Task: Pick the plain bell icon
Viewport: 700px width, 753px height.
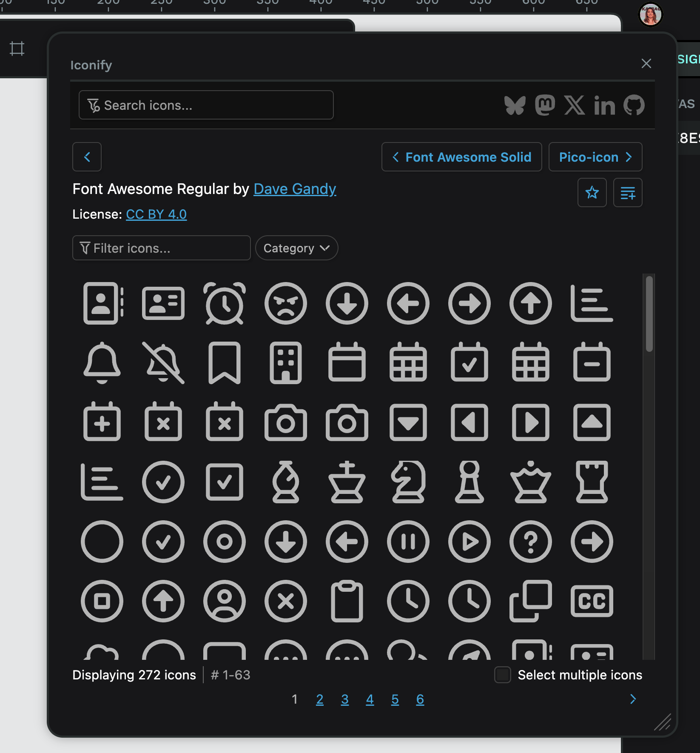Action: click(x=102, y=363)
